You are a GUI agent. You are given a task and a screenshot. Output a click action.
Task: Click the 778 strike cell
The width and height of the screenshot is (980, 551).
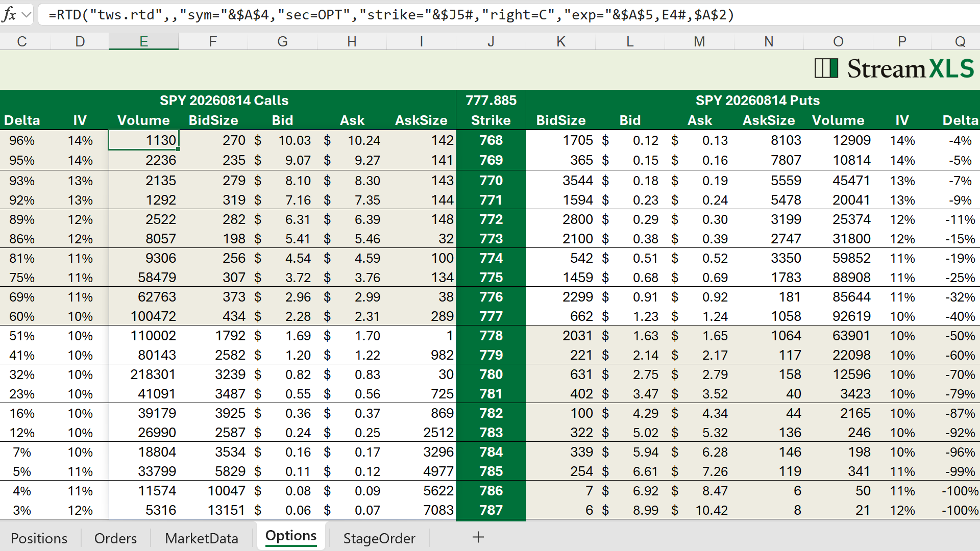pyautogui.click(x=491, y=336)
